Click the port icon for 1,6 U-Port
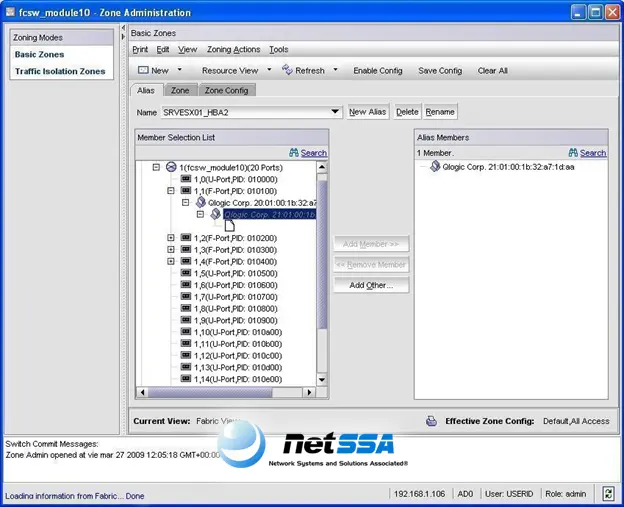 click(186, 285)
